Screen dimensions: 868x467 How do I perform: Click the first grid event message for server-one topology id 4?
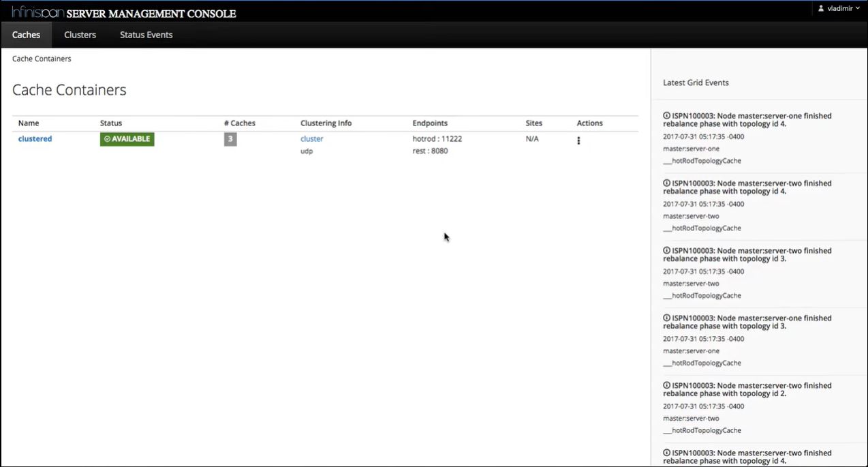click(747, 120)
